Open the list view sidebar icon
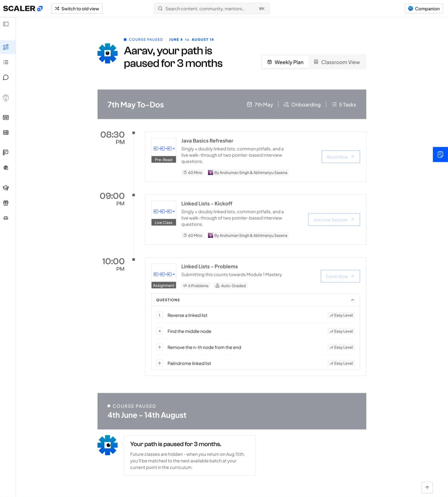The width and height of the screenshot is (448, 497). (x=6, y=62)
